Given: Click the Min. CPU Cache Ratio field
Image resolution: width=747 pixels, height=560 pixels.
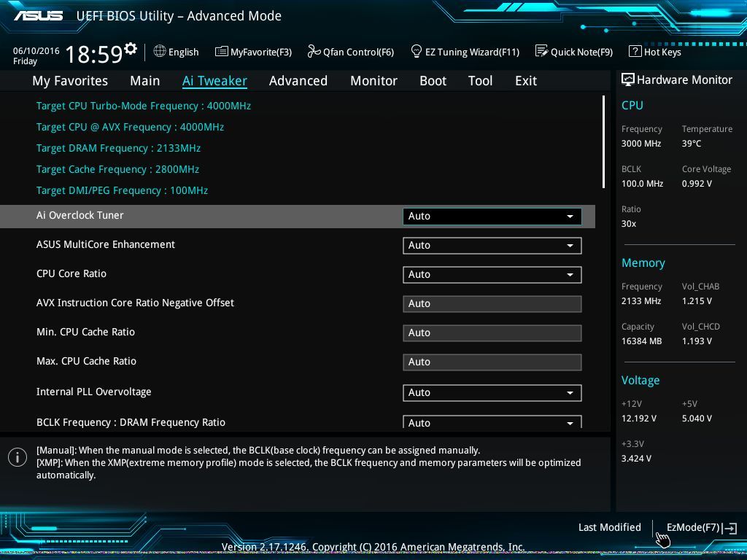Looking at the screenshot, I should coord(492,332).
